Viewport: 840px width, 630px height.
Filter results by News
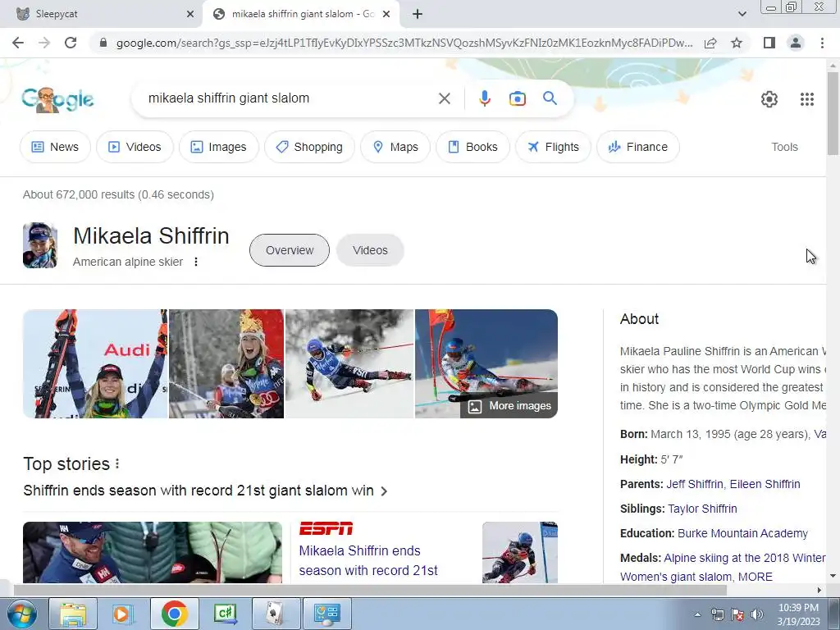(55, 147)
